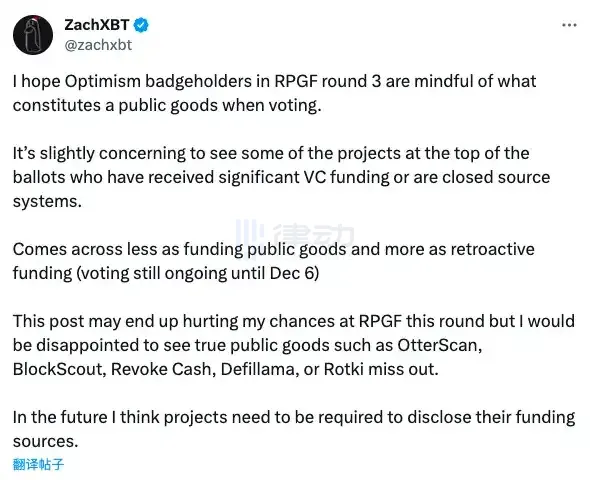Click the word BlockScout in the post
590x480 pixels.
pos(59,369)
